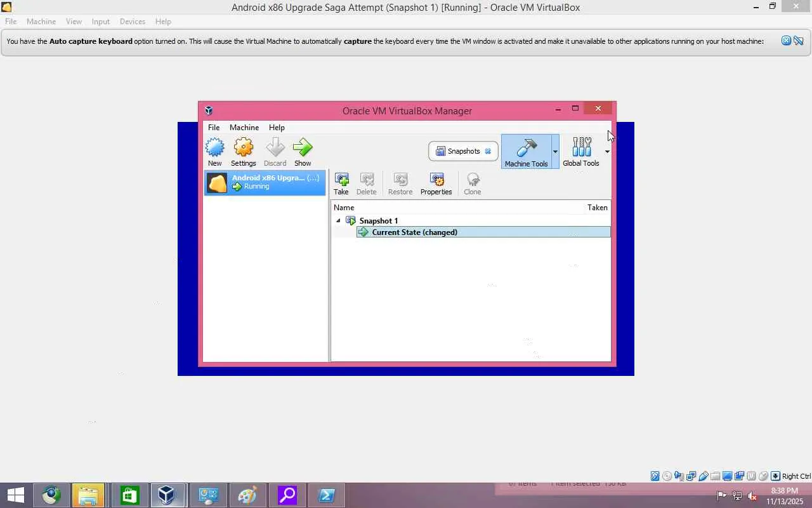Click the muted volume tray icon

752,496
